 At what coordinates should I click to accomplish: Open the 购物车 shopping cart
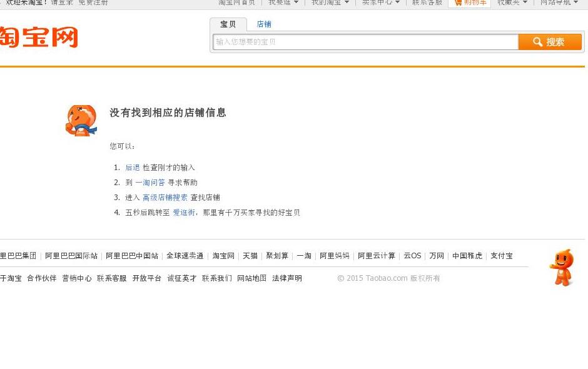coord(470,3)
